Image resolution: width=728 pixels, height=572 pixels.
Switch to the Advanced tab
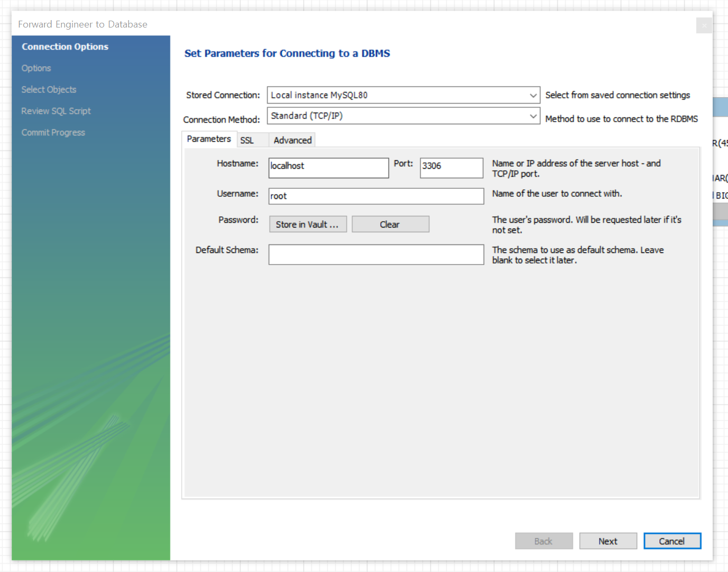[292, 140]
